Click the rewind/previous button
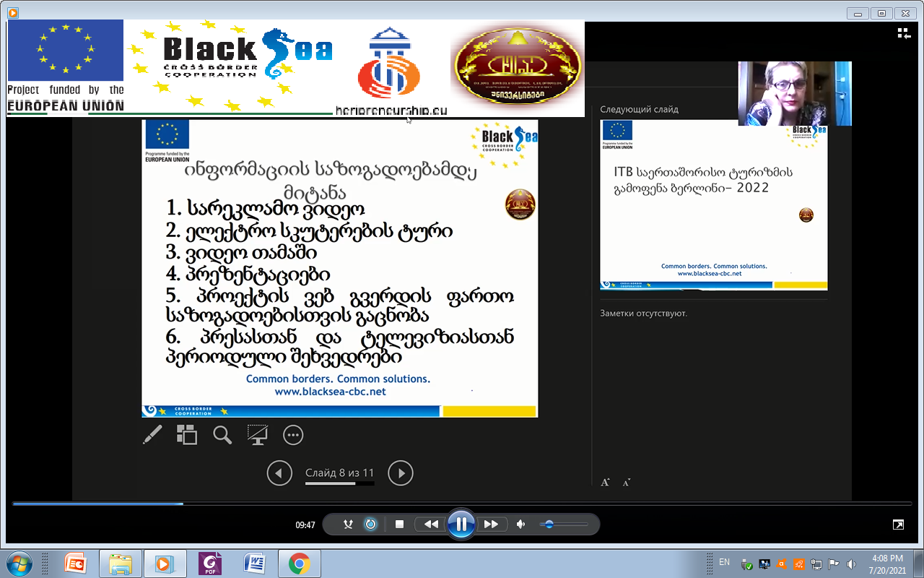This screenshot has width=924, height=578. click(x=431, y=525)
